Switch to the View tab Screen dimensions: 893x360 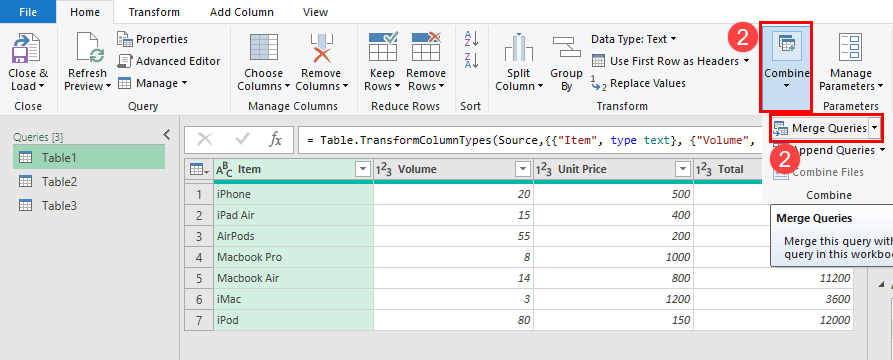coord(315,12)
